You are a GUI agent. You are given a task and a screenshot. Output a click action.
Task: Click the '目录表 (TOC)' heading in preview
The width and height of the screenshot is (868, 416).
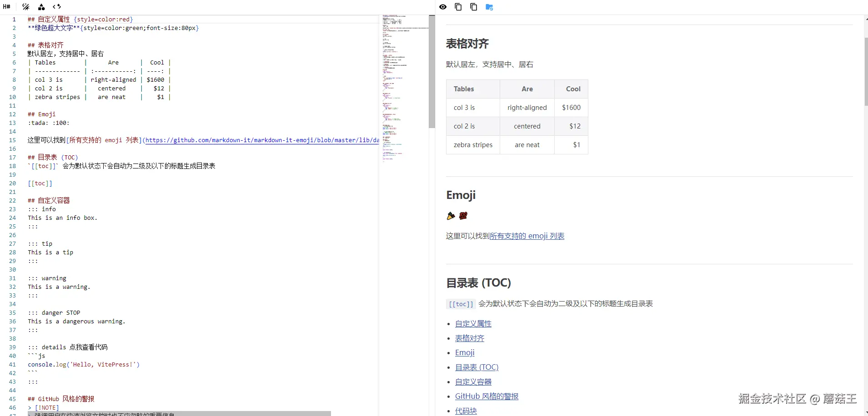[478, 283]
